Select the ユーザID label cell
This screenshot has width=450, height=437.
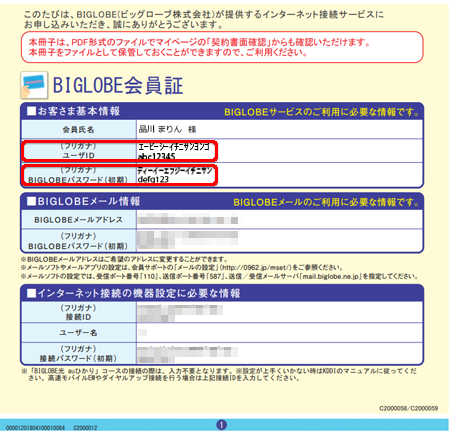pos(79,151)
